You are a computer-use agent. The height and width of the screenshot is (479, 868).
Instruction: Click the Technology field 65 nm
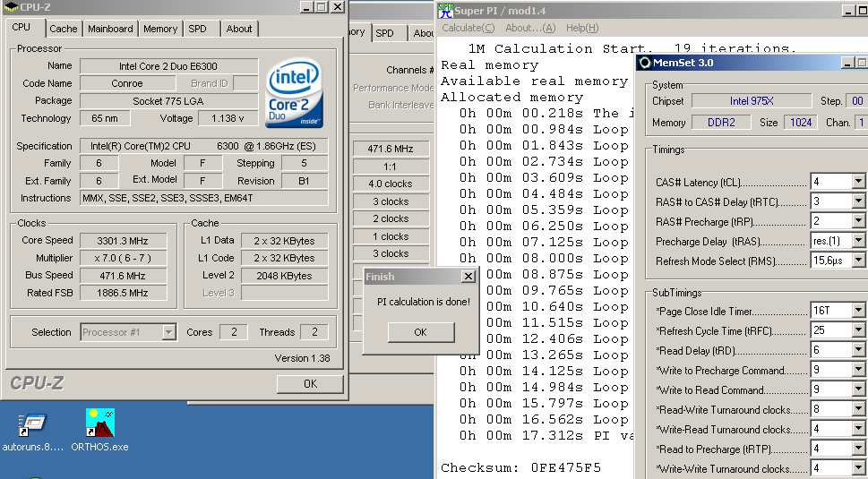point(105,118)
